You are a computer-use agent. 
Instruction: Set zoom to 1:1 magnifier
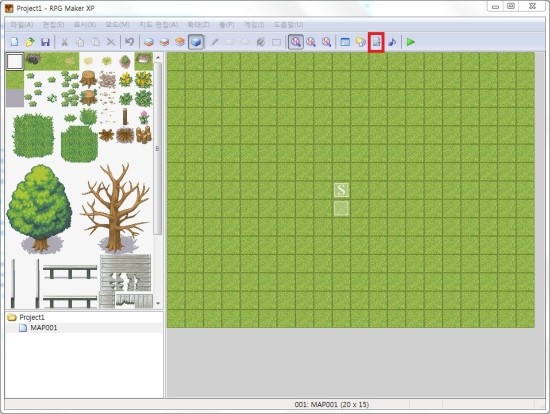click(x=296, y=42)
